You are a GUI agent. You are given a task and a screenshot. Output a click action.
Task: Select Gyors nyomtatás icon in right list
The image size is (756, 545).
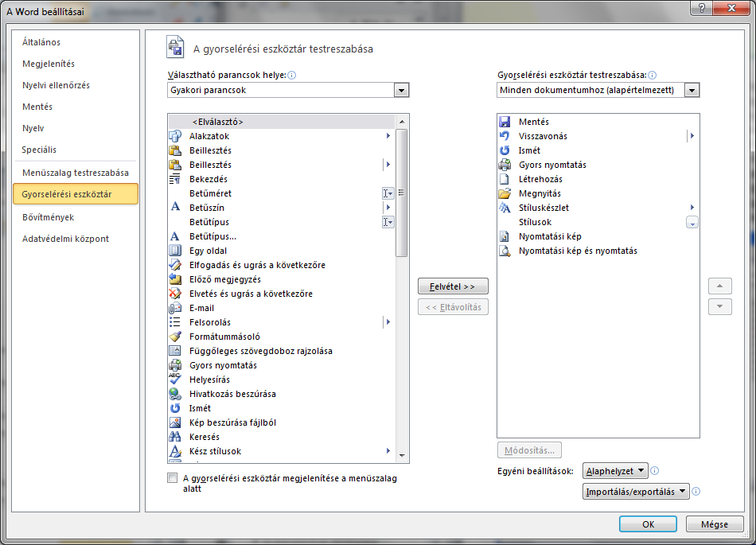tap(505, 165)
